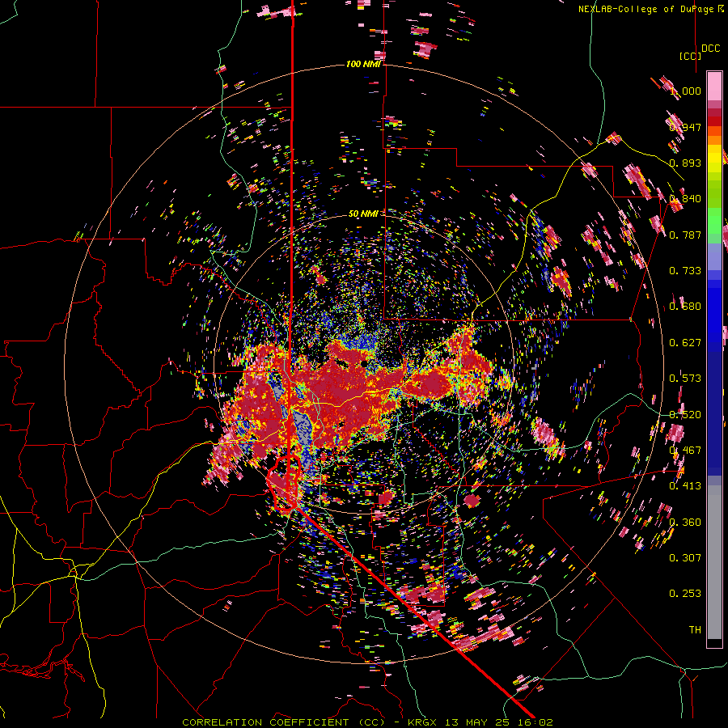728x728 pixels.
Task: Click the 16:02 timestamp in the footer
Action: click(535, 722)
